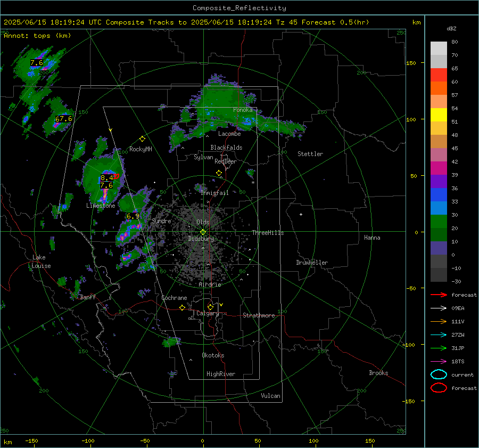
Task: Click the 8.4 storm tops label
Action: (107, 178)
